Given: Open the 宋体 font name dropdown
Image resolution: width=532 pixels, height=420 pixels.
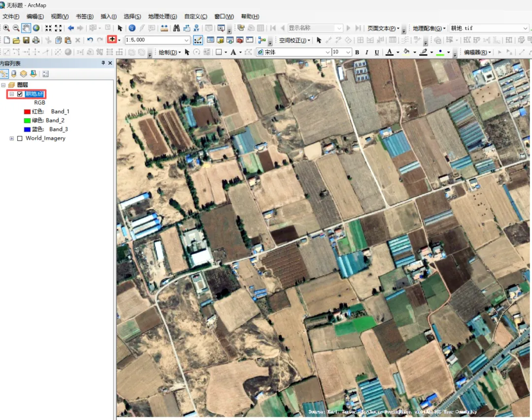Looking at the screenshot, I should (x=327, y=52).
